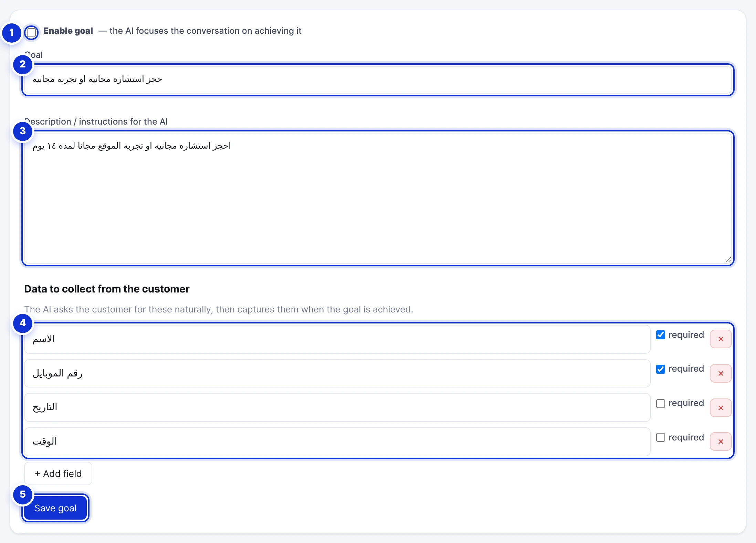Click the Enable goal label text

point(68,31)
